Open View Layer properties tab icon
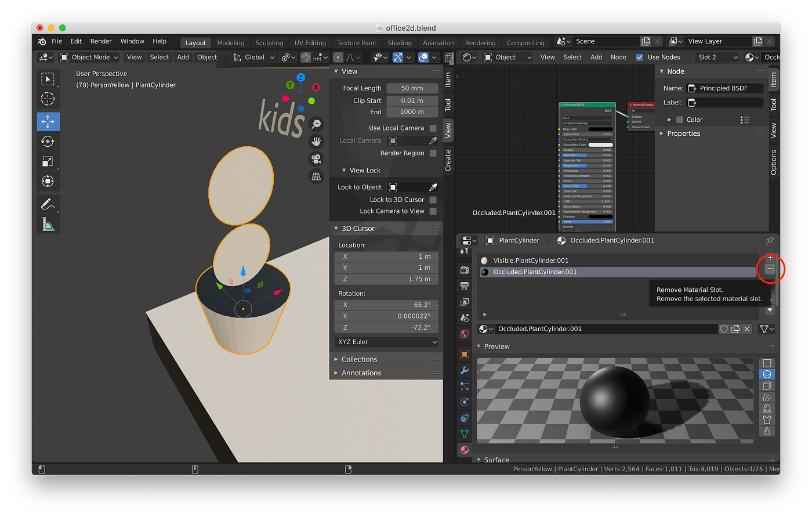This screenshot has width=812, height=517. click(465, 302)
